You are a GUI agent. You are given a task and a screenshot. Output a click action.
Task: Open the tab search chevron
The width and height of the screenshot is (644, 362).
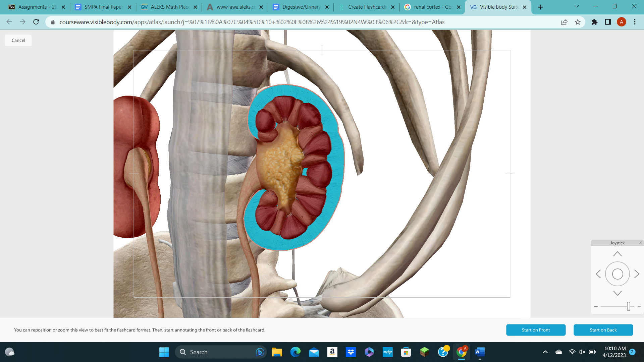tap(577, 6)
